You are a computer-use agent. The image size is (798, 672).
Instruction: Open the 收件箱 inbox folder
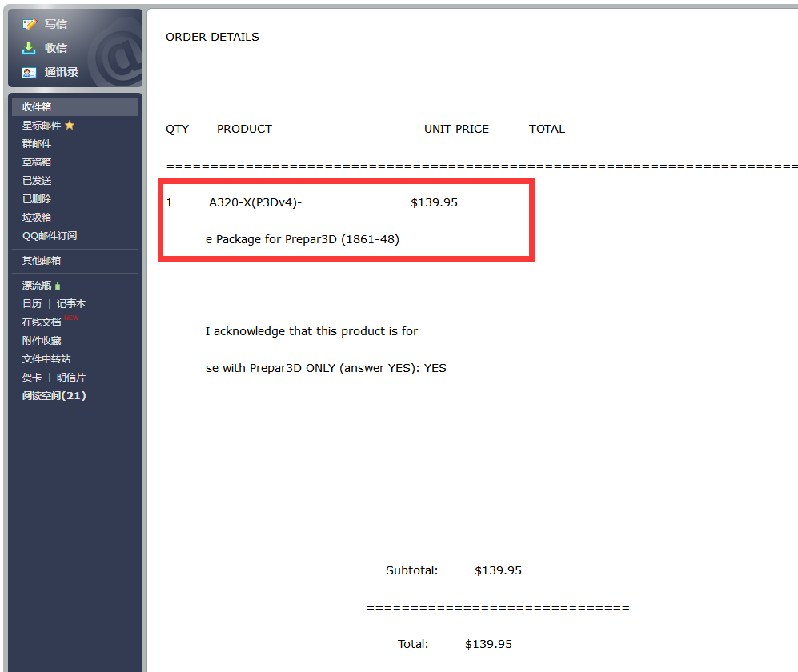tap(37, 107)
